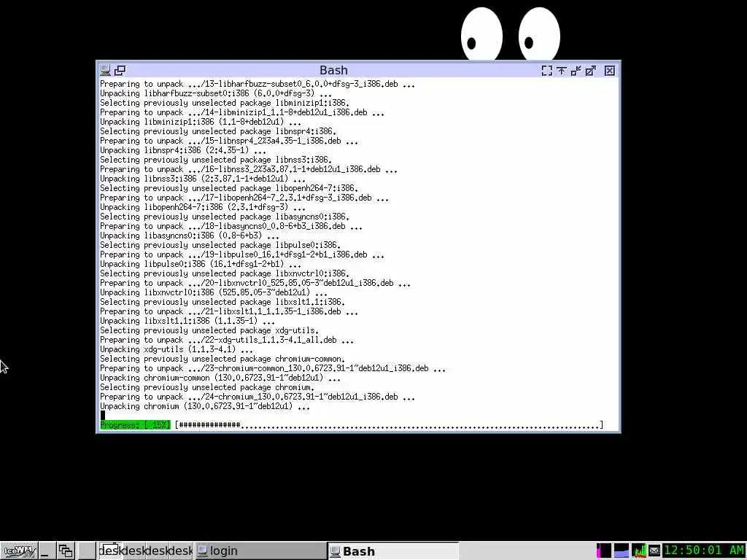This screenshot has width=747, height=560.
Task: Open the green network monitor tray icon
Action: tap(639, 551)
